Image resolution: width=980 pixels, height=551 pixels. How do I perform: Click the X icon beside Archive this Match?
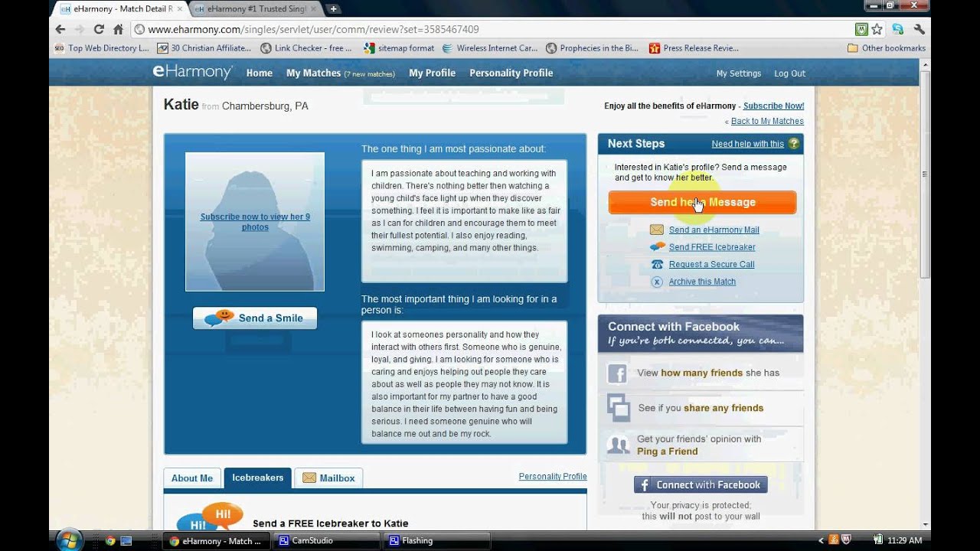[657, 282]
